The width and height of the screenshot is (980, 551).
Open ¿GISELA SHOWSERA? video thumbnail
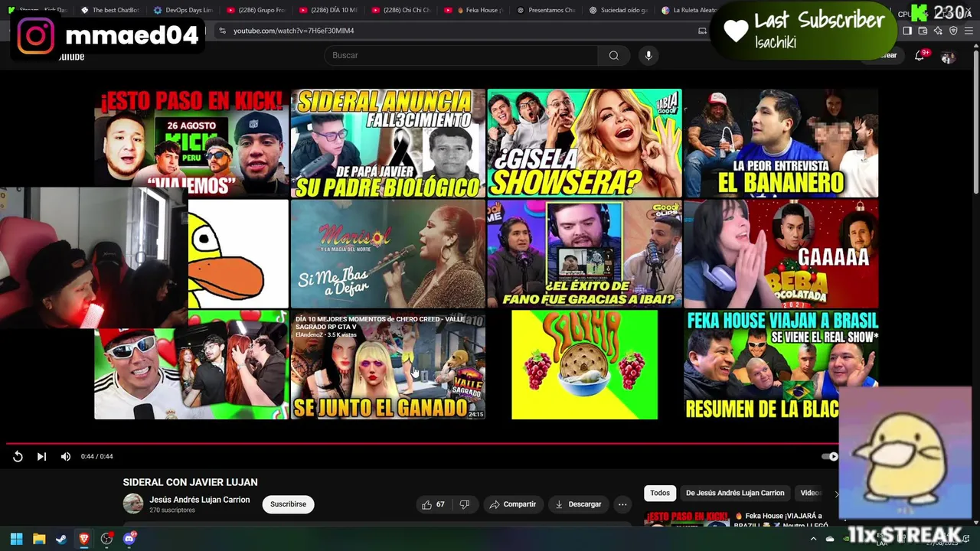(584, 143)
